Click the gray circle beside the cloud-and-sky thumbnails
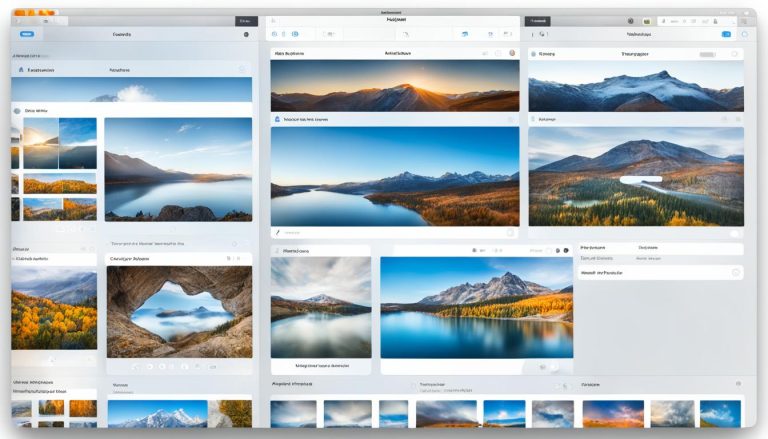This screenshot has width=768, height=439. point(17,111)
